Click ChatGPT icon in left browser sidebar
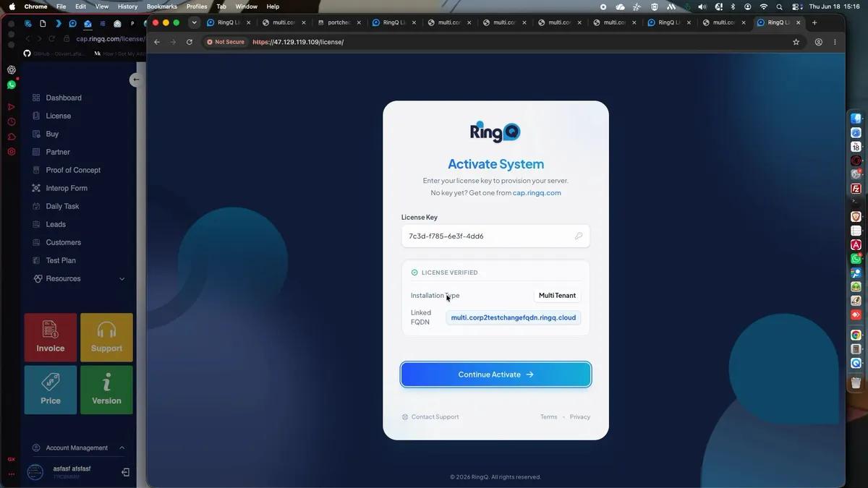This screenshot has height=488, width=868. [x=12, y=70]
